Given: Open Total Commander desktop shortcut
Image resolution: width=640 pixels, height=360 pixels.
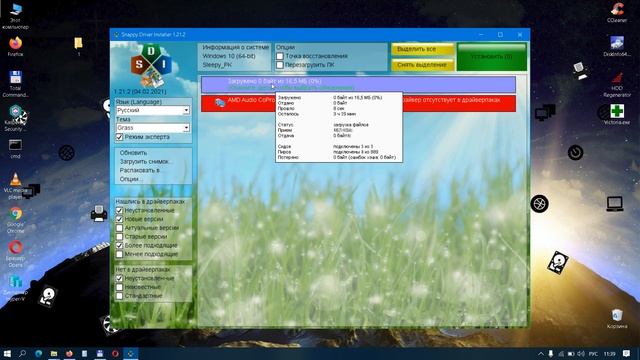Looking at the screenshot, I should [x=16, y=83].
